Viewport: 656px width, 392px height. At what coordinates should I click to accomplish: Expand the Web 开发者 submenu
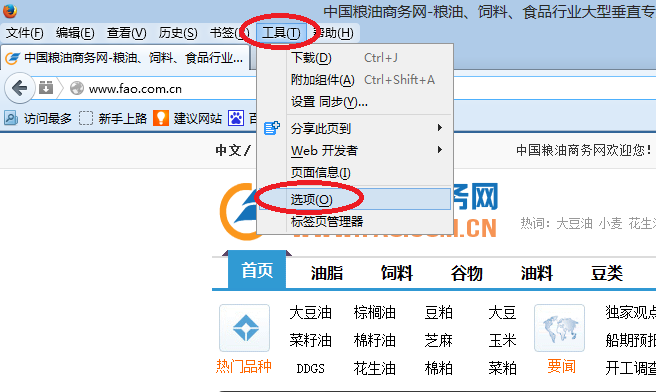[x=355, y=150]
